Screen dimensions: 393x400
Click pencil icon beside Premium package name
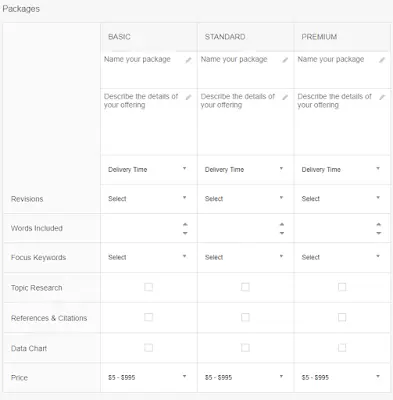(x=382, y=60)
